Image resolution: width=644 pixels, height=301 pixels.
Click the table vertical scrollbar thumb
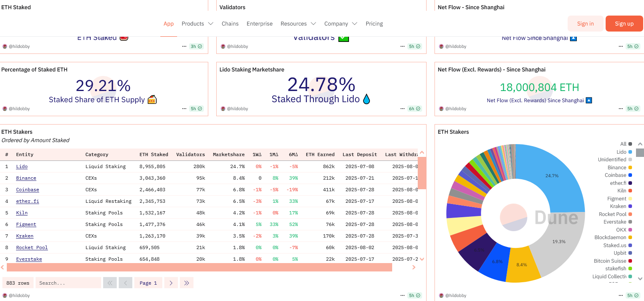click(422, 173)
